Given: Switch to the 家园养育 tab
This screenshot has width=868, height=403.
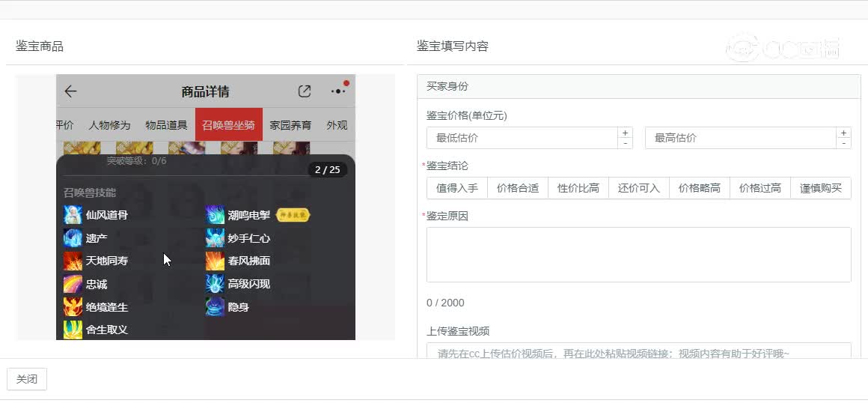Looking at the screenshot, I should [290, 125].
